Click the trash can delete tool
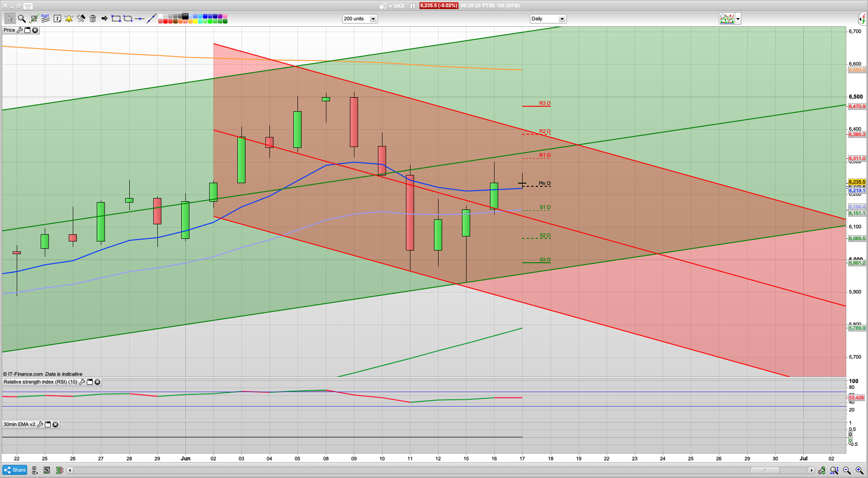Screen dimensions: 868x478 click(93, 19)
